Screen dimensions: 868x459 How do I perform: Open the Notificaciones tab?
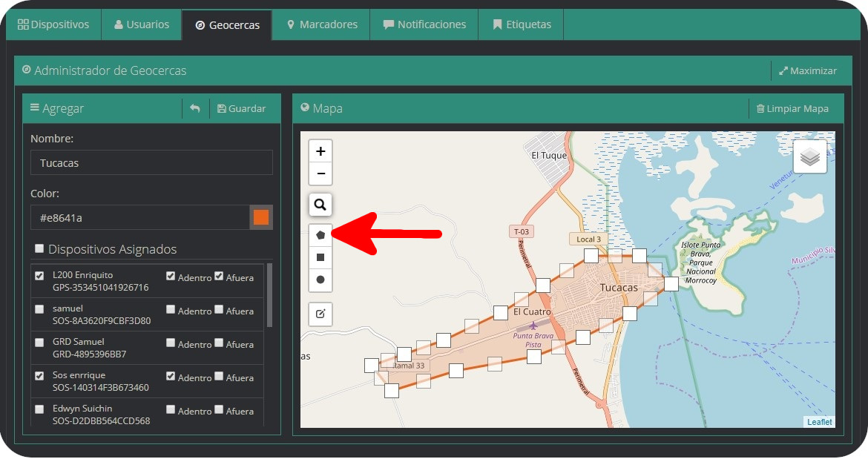pos(424,24)
